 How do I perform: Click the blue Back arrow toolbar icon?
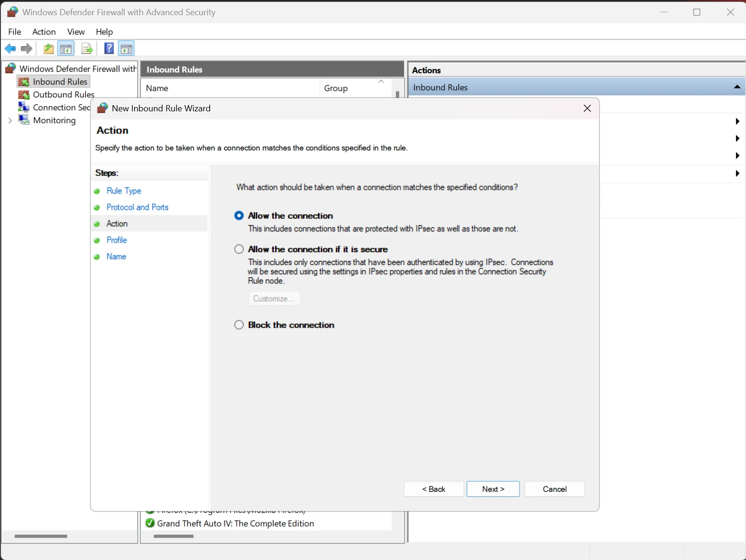click(10, 49)
